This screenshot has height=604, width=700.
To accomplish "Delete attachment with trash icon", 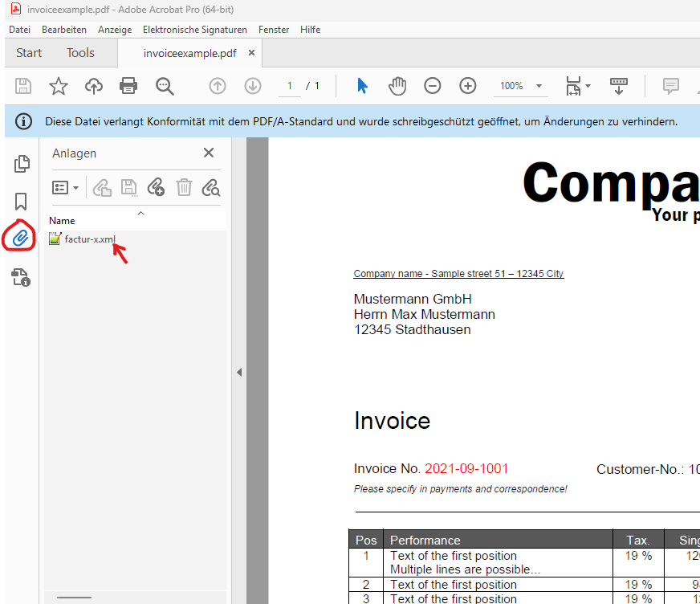I will 184,188.
